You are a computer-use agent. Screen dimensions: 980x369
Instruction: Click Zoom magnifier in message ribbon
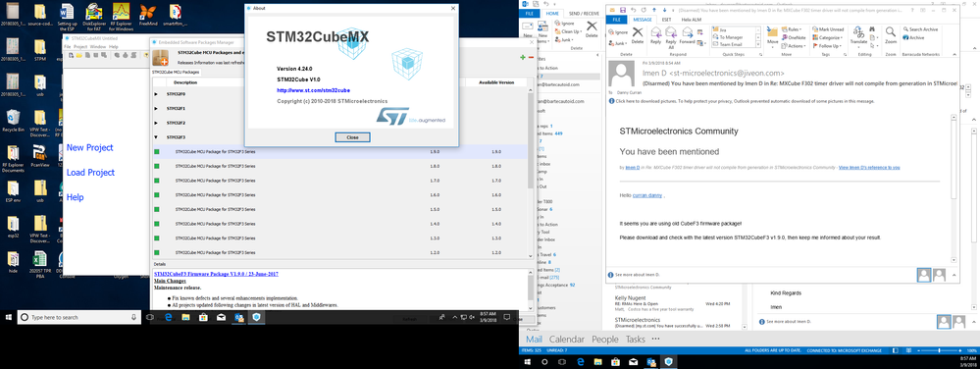pyautogui.click(x=891, y=34)
